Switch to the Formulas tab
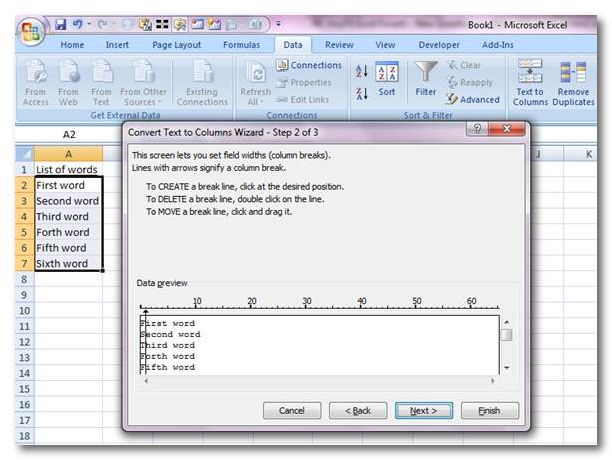The height and width of the screenshot is (460, 612). click(x=241, y=45)
